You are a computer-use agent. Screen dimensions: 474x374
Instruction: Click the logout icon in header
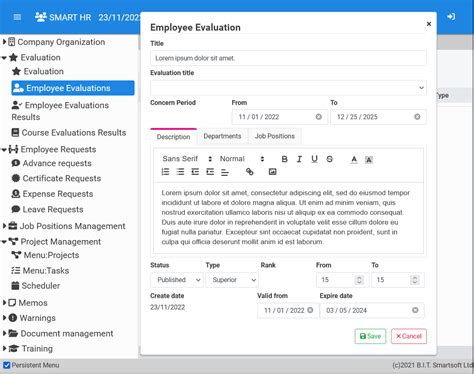(x=451, y=17)
